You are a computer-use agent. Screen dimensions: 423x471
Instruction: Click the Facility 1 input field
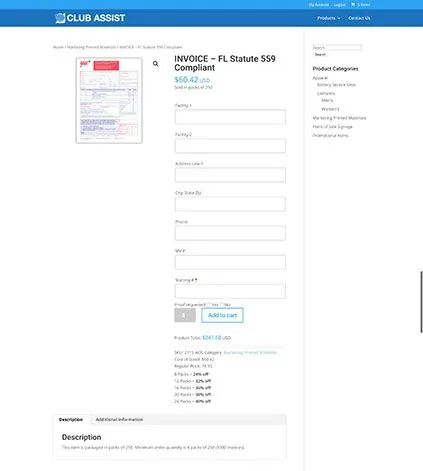230,117
